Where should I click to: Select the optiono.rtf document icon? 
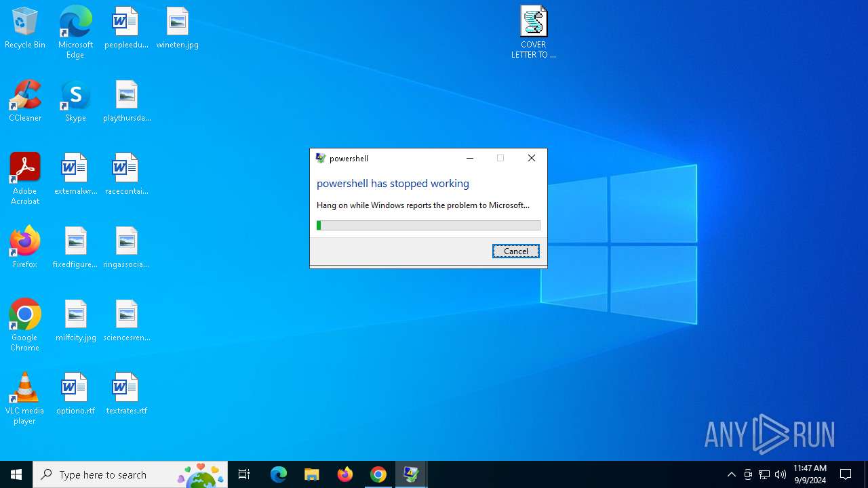click(x=75, y=394)
